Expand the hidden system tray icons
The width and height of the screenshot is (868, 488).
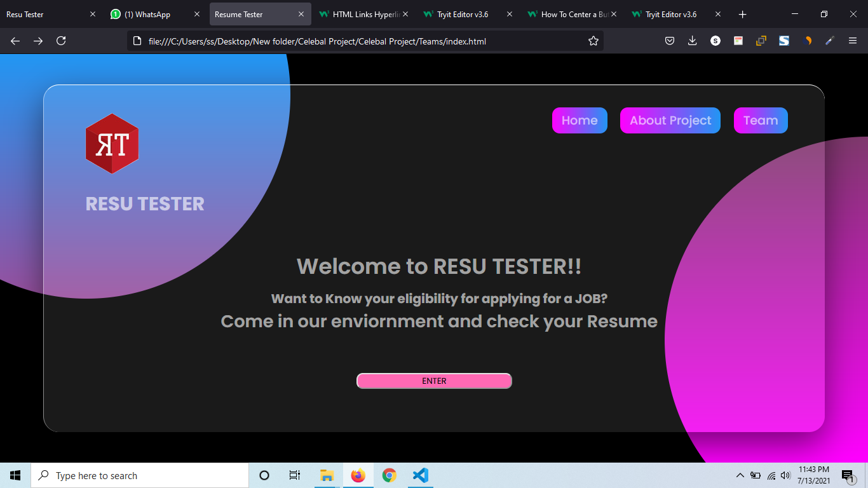pos(740,475)
